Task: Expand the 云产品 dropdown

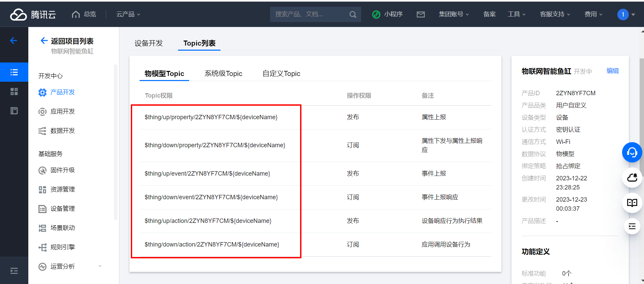Action: click(x=128, y=14)
